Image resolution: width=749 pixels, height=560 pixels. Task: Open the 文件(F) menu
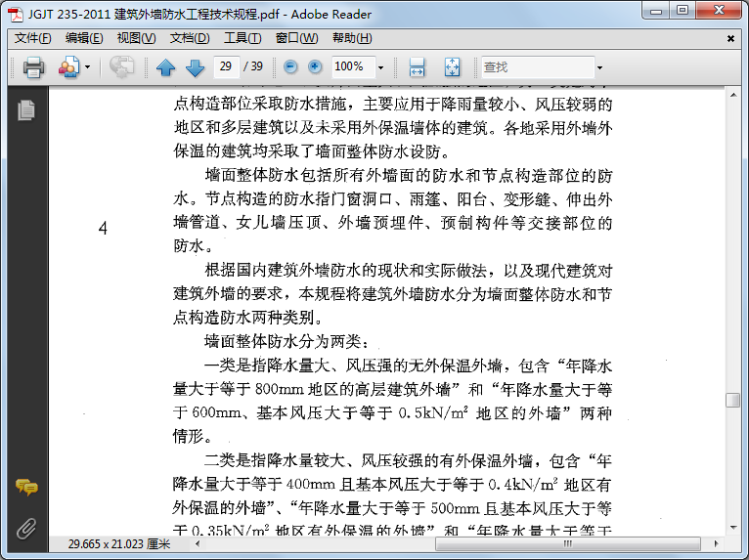pyautogui.click(x=32, y=38)
